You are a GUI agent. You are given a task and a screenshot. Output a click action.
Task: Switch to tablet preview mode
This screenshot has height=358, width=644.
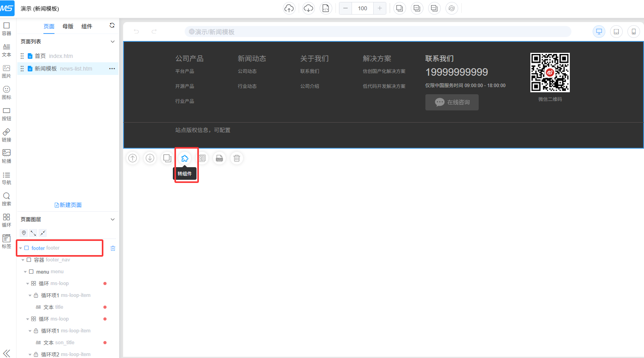616,32
